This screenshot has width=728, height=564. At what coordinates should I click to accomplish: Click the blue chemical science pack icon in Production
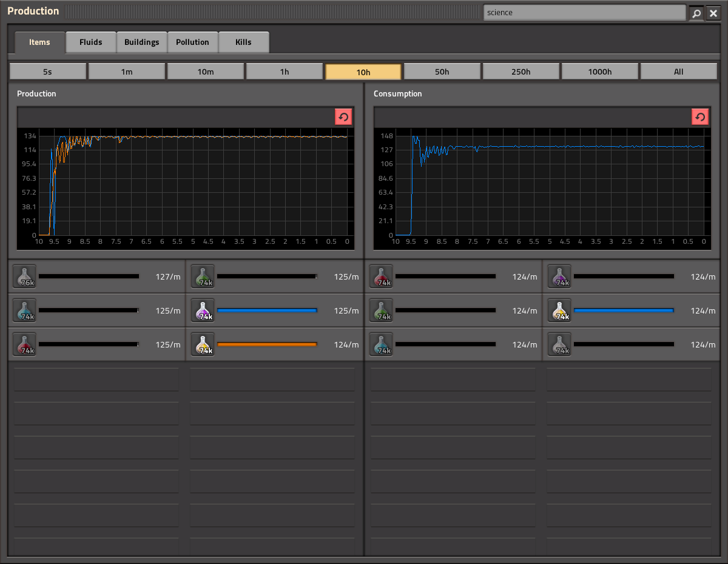[24, 311]
